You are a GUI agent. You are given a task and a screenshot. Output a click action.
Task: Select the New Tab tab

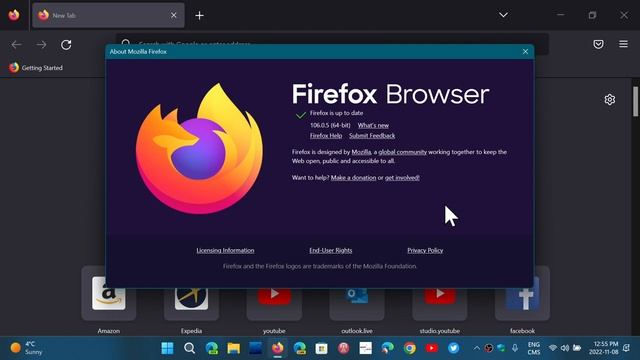(x=108, y=16)
